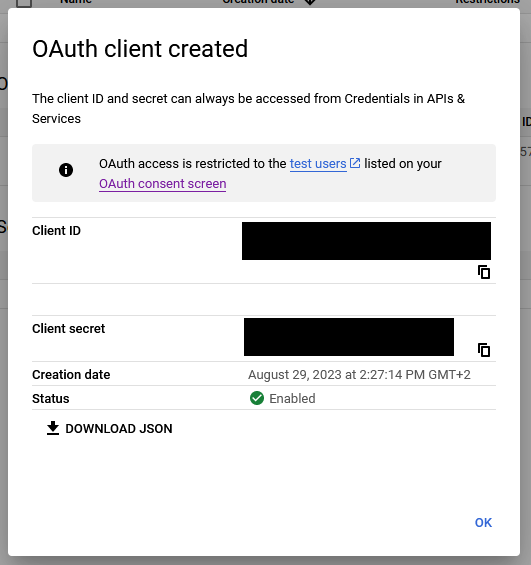Viewport: 531px width, 565px height.
Task: Click the redacted Client ID value
Action: [x=366, y=241]
